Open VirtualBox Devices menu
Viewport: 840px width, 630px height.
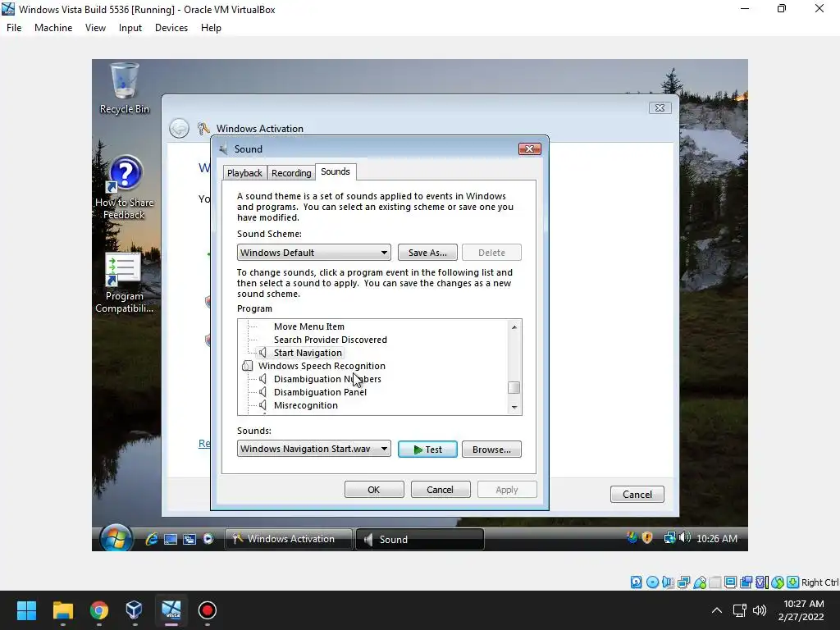[x=171, y=28]
